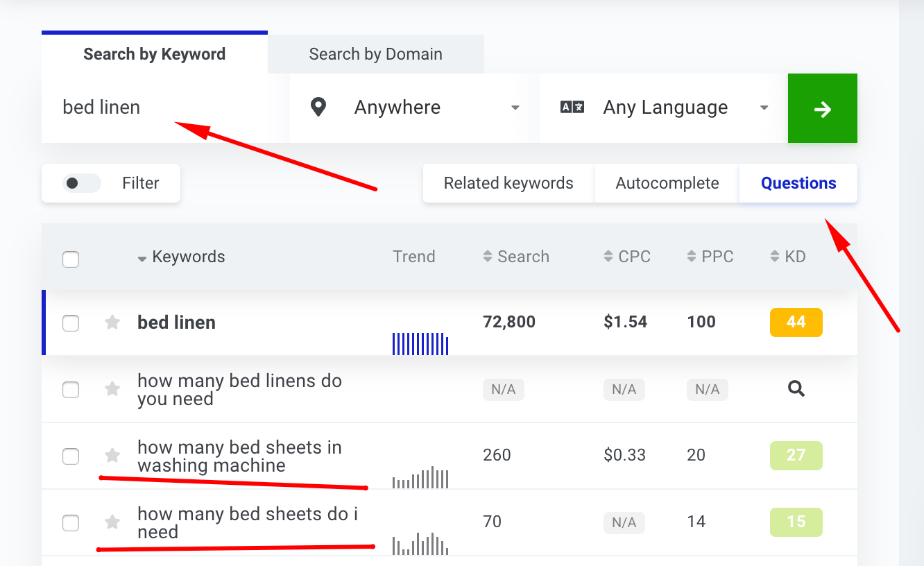Open the Related keywords view

point(508,182)
